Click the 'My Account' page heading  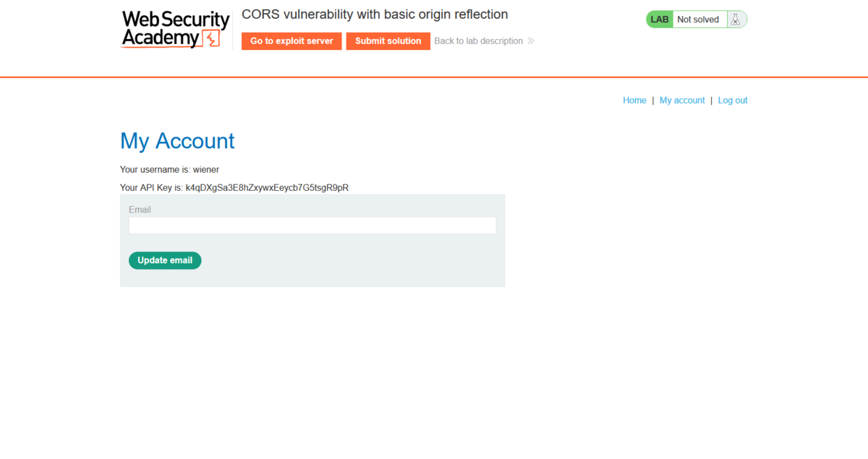pos(177,141)
